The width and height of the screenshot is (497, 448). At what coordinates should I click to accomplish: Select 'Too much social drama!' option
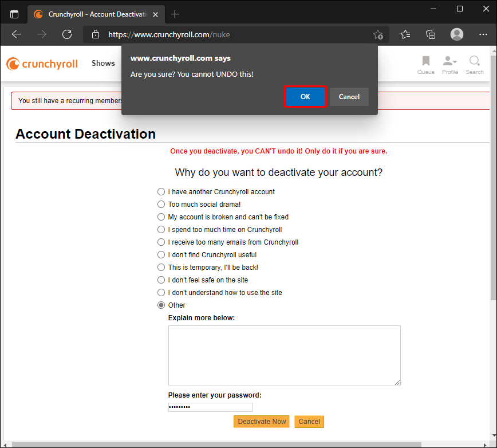[161, 204]
